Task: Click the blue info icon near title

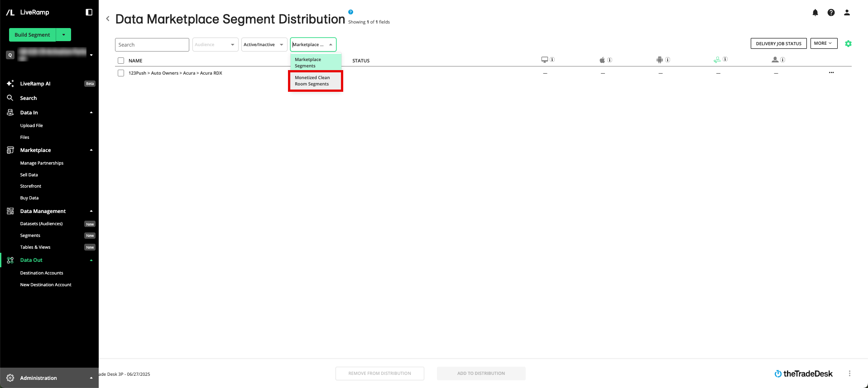Action: tap(350, 12)
